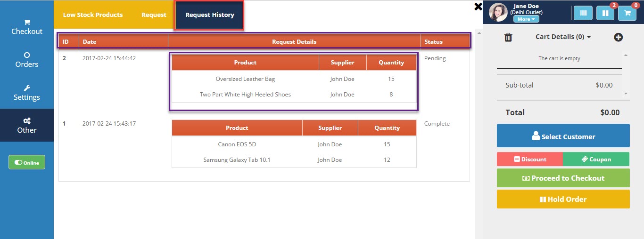Empty the cart with the trash icon
This screenshot has width=644, height=239.
point(508,37)
